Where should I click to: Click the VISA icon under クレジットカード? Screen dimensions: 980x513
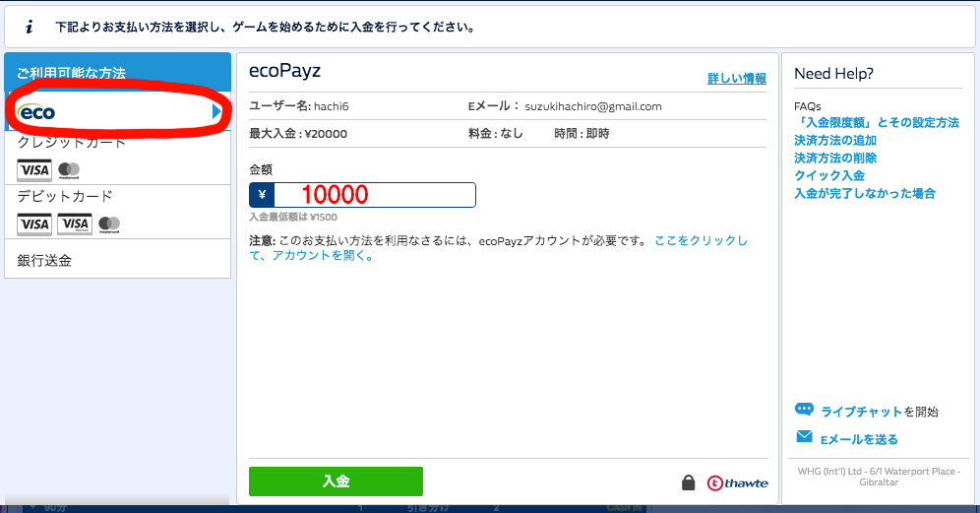tap(34, 170)
